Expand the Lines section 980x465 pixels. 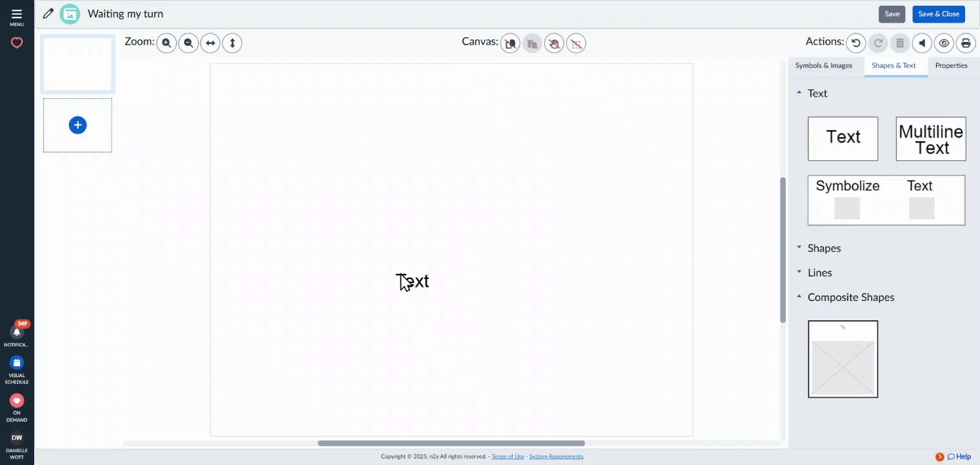pos(814,273)
